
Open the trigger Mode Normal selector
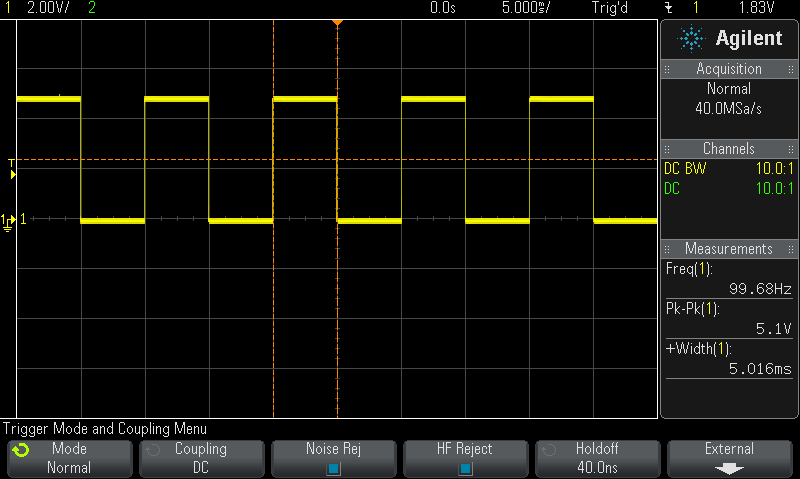pos(69,458)
